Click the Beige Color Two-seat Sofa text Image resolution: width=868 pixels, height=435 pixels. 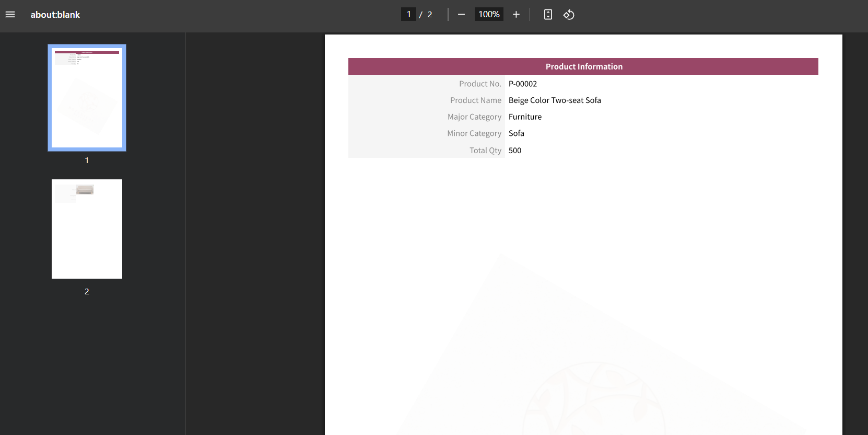[x=555, y=100]
